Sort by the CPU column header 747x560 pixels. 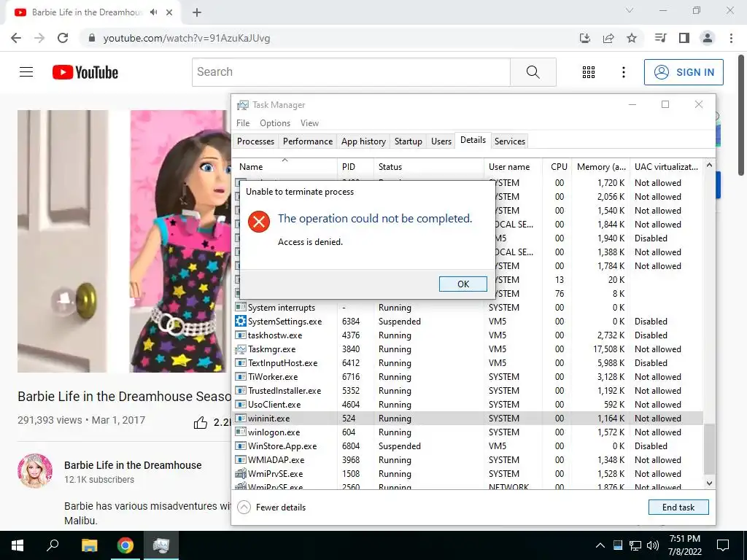coord(557,167)
